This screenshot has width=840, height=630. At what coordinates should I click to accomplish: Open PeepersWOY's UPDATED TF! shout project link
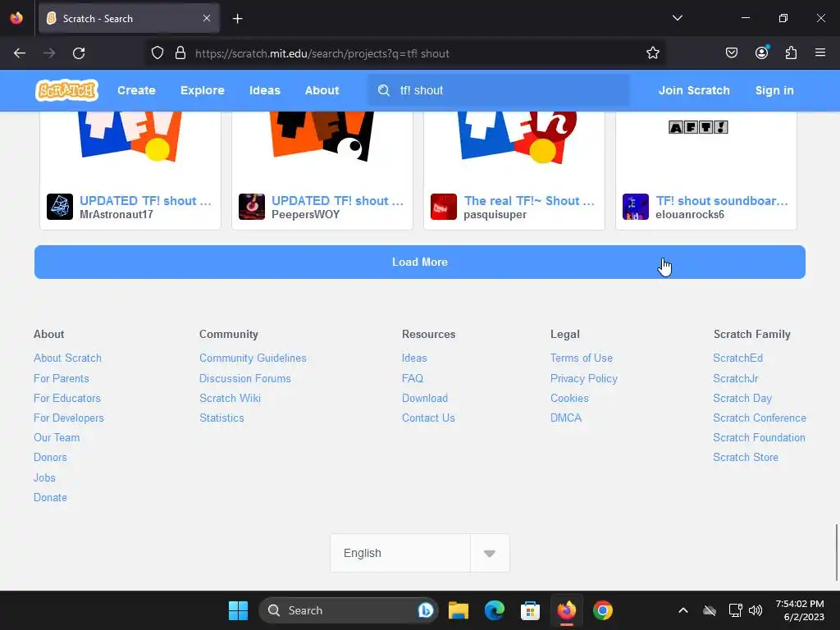click(x=337, y=201)
